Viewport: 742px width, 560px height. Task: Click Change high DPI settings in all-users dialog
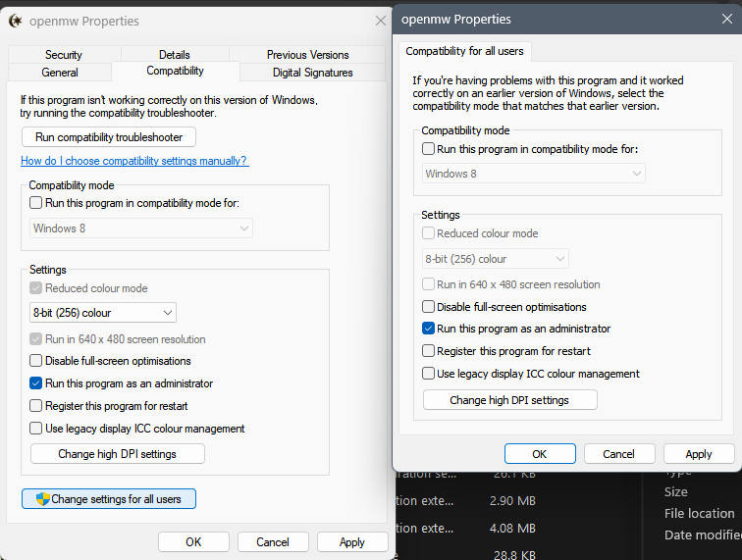click(x=509, y=400)
